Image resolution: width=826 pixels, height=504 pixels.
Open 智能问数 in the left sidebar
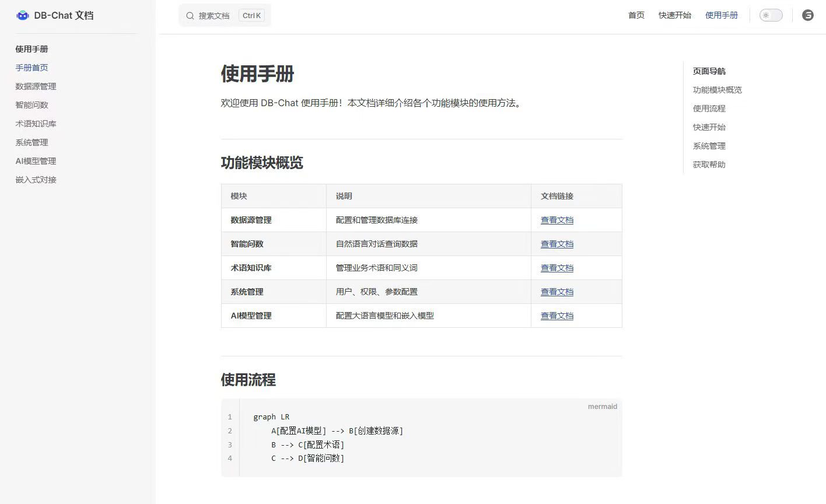click(32, 105)
